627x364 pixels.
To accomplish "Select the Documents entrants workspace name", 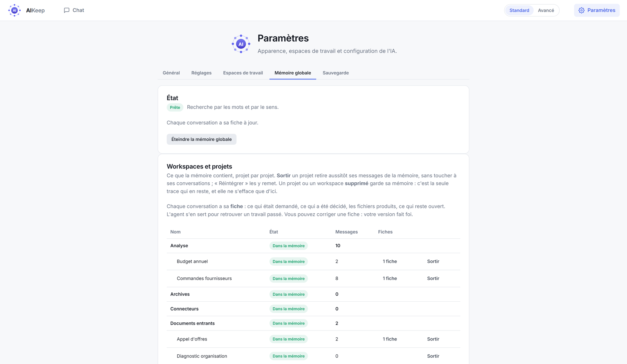I will pyautogui.click(x=192, y=323).
